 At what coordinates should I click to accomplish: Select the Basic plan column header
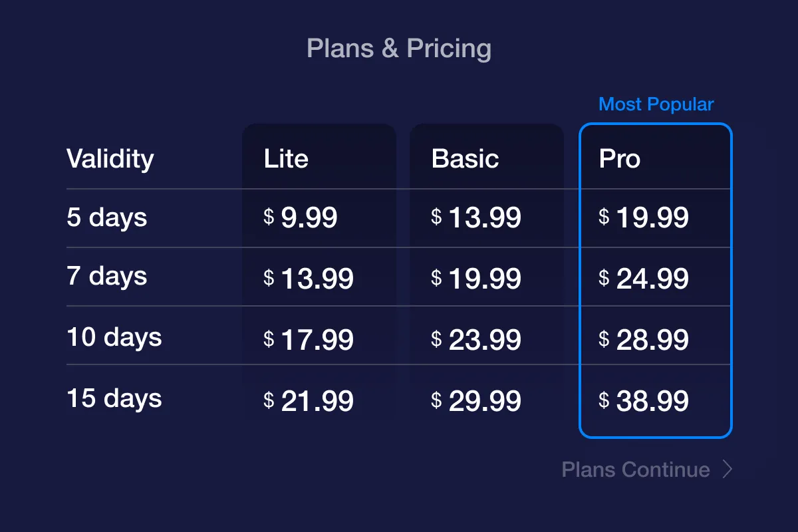tap(465, 159)
